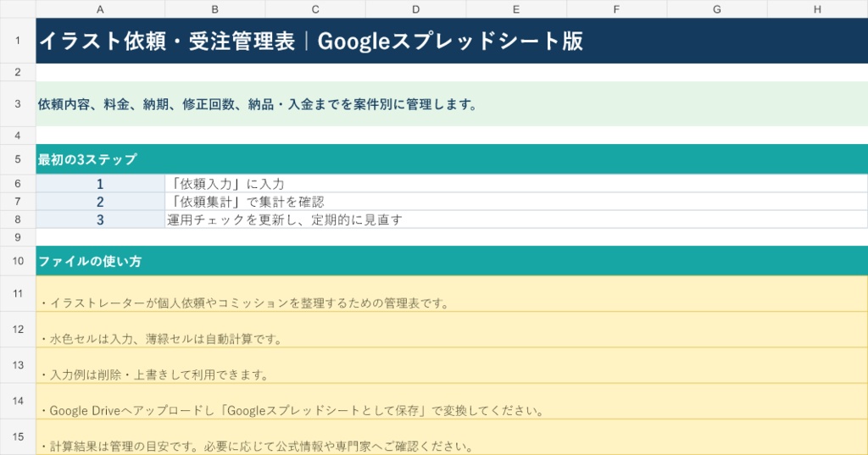
Task: Select row 13 header
Action: (x=18, y=365)
